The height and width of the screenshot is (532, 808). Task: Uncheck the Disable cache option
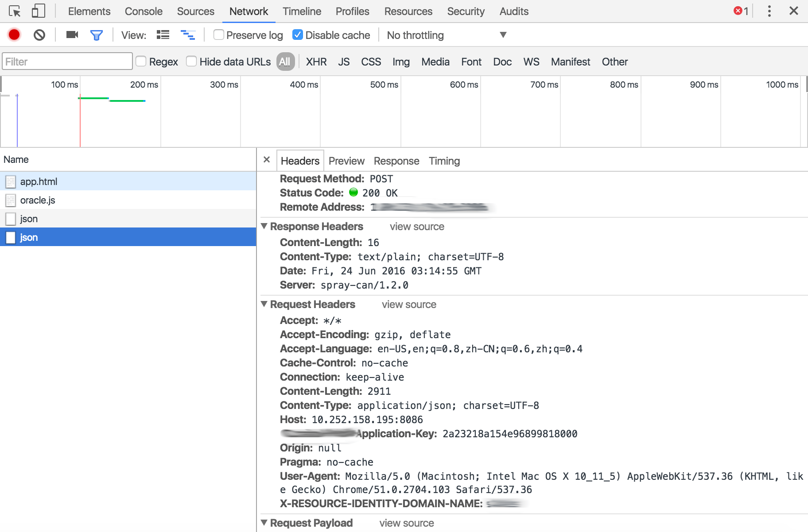298,35
